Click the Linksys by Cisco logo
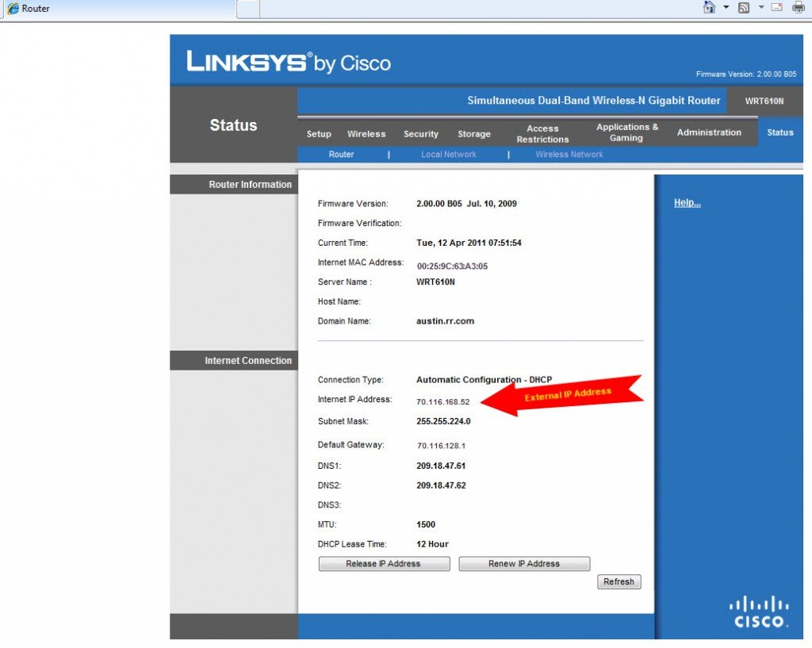 (x=289, y=62)
